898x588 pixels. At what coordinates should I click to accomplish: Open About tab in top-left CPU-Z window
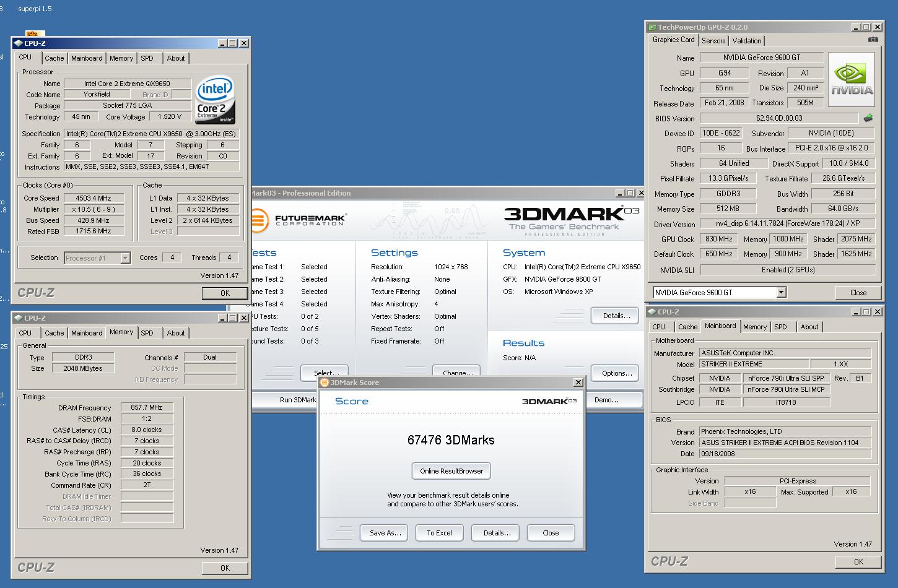176,58
